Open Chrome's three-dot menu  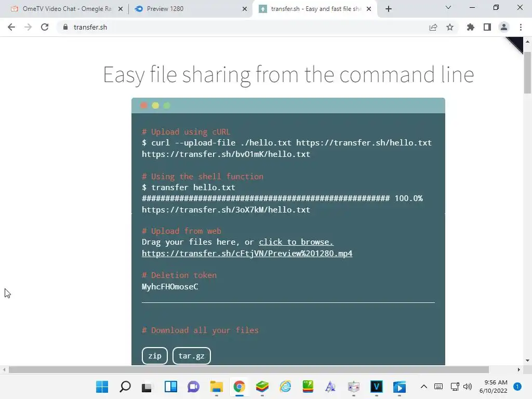(x=521, y=27)
